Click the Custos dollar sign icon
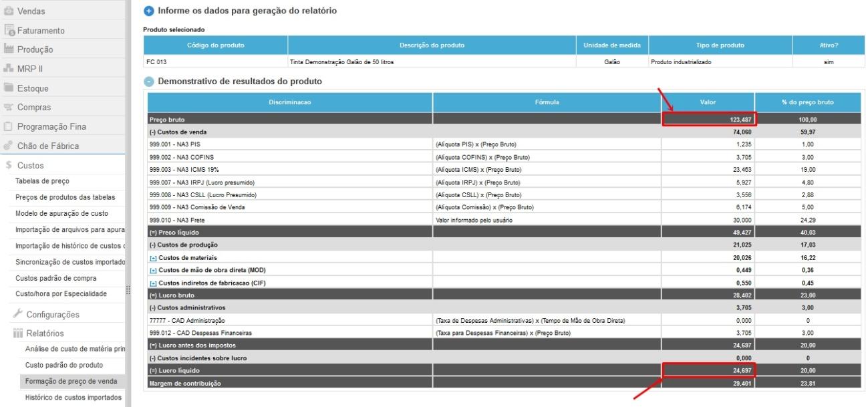 coord(9,165)
